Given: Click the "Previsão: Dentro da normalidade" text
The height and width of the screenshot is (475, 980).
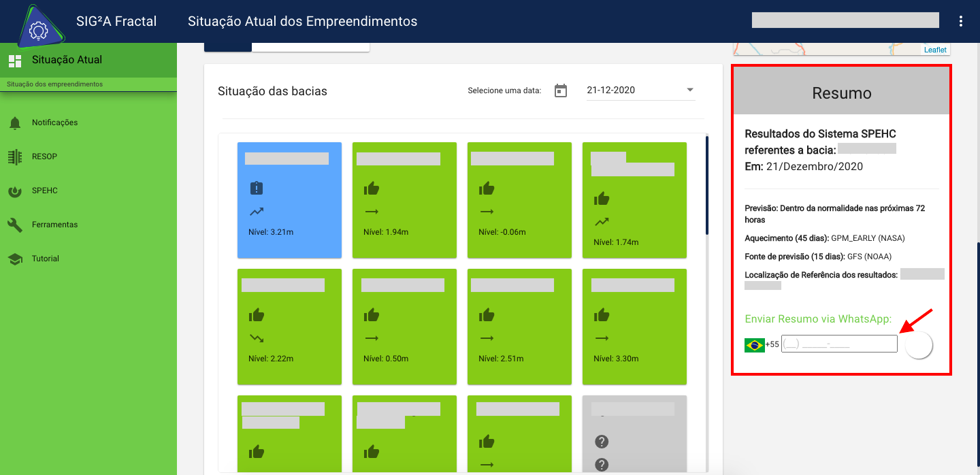Looking at the screenshot, I should (x=835, y=214).
